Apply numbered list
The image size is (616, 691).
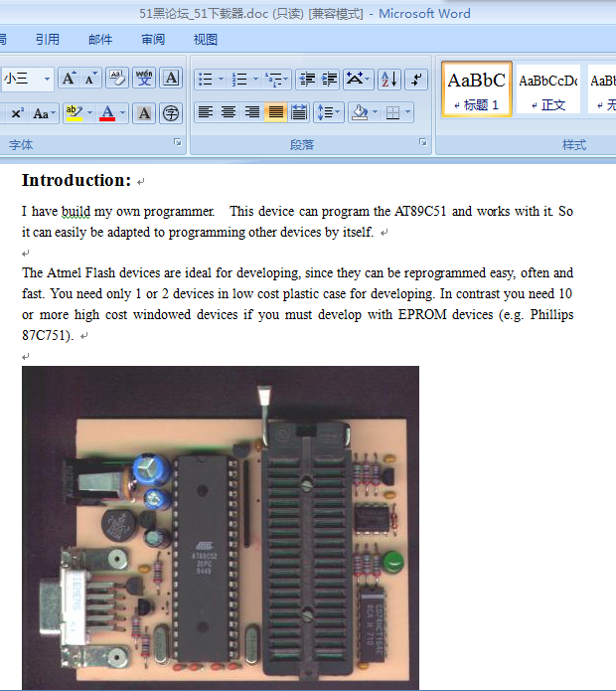tap(239, 80)
